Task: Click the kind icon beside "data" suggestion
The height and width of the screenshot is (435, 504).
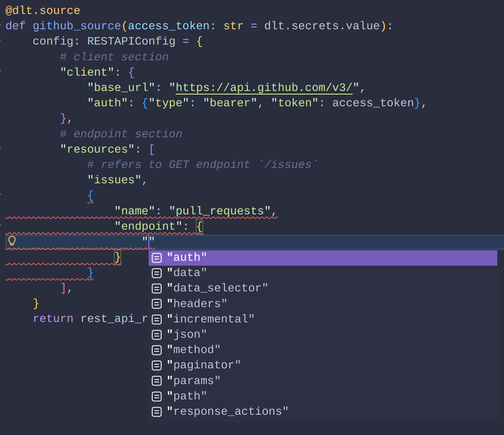Action: [156, 272]
